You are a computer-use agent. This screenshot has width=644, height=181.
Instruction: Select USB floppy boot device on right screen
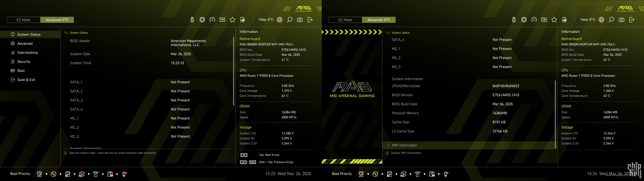432,174
